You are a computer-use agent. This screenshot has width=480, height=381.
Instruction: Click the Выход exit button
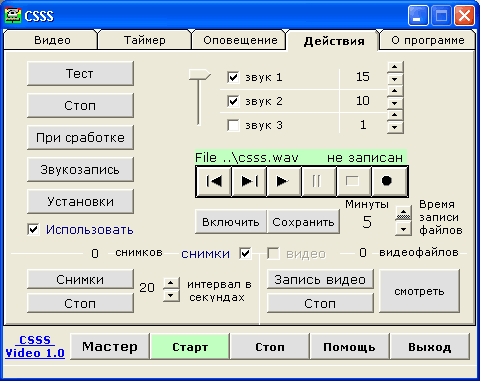point(430,347)
